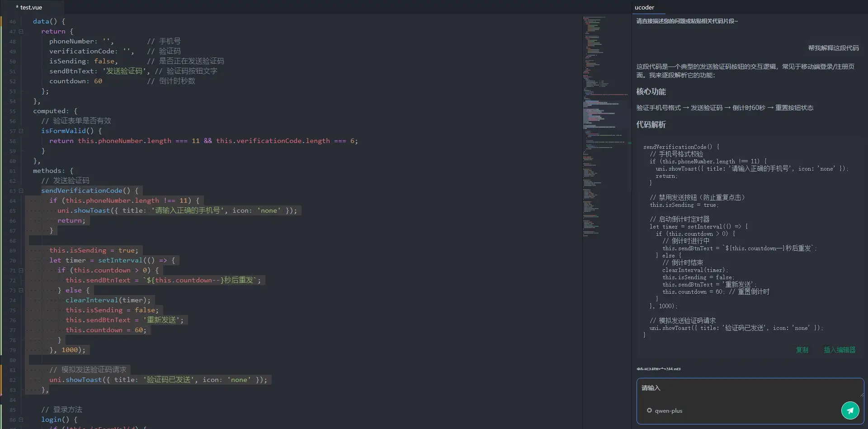The width and height of the screenshot is (868, 429).
Task: Collapse the isFormValid function at line 57
Action: pyautogui.click(x=21, y=131)
